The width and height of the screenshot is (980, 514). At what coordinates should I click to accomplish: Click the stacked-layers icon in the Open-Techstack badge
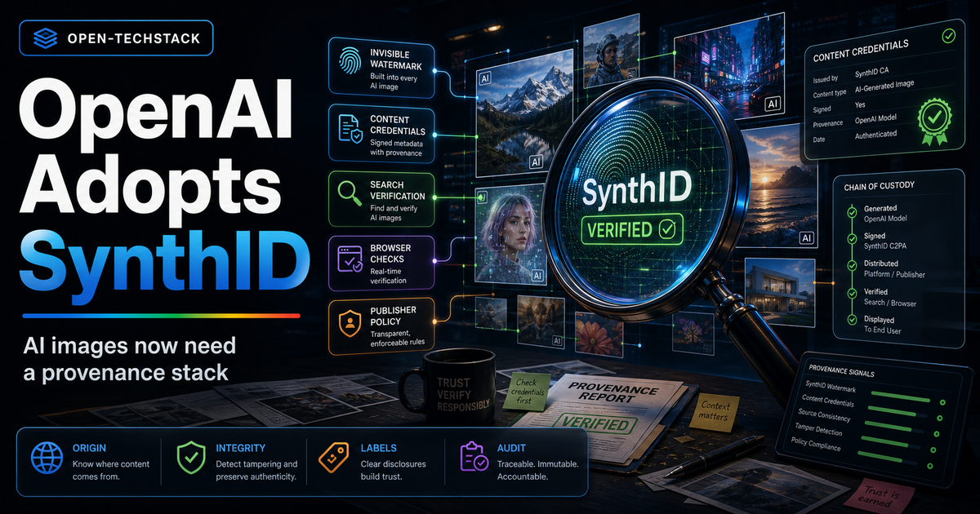pos(46,37)
